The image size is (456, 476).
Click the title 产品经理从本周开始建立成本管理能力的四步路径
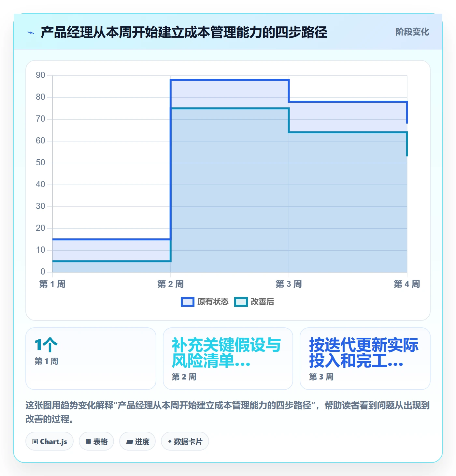[x=184, y=33]
